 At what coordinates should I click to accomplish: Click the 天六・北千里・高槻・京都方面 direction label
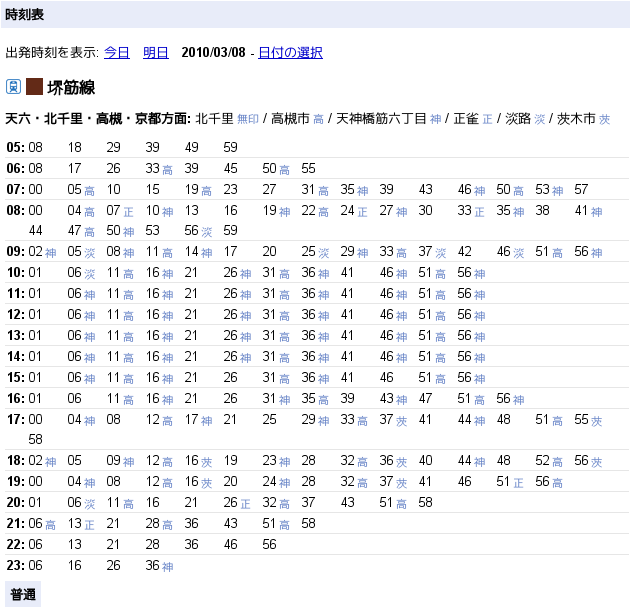coord(98,119)
